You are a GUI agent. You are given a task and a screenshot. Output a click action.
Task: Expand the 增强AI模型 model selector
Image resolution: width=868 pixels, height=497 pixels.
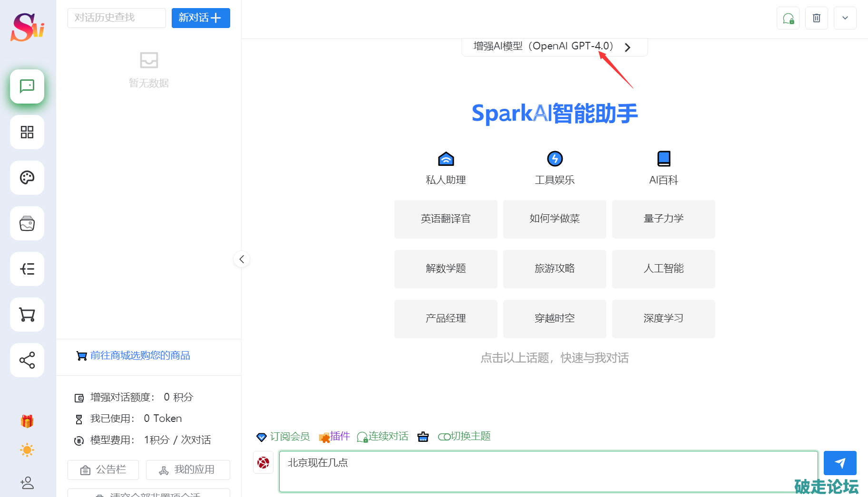[554, 47]
